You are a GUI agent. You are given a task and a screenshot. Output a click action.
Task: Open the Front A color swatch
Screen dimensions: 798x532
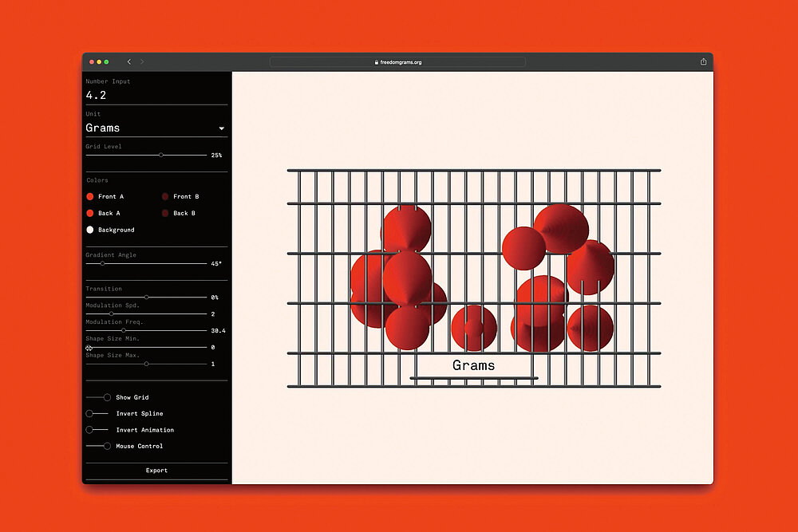[x=90, y=196]
